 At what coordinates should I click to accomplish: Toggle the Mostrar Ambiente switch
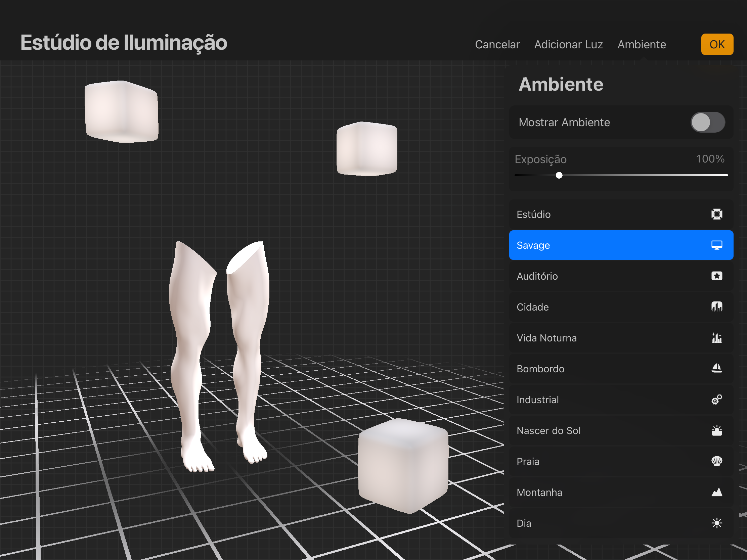pos(707,122)
